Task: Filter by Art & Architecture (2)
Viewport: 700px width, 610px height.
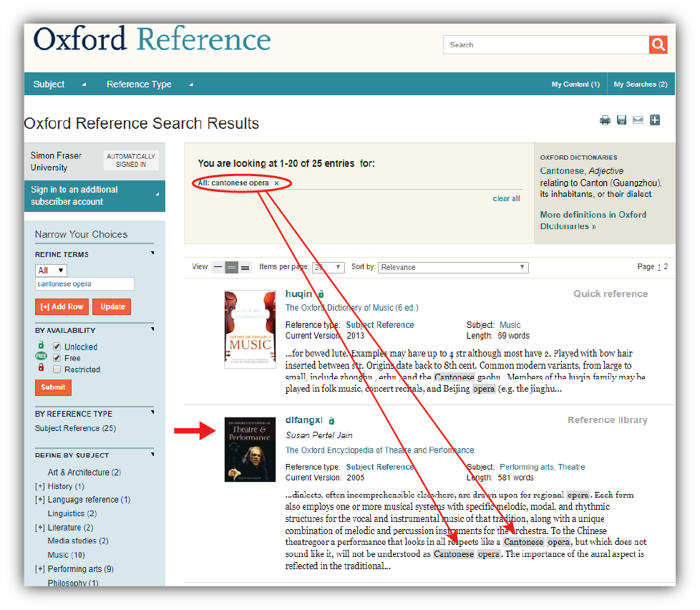Action: click(84, 473)
